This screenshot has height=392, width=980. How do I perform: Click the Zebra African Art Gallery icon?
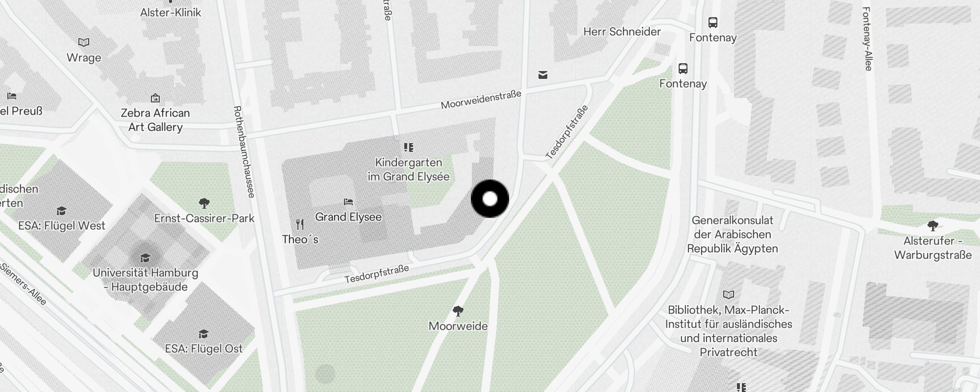pyautogui.click(x=155, y=98)
